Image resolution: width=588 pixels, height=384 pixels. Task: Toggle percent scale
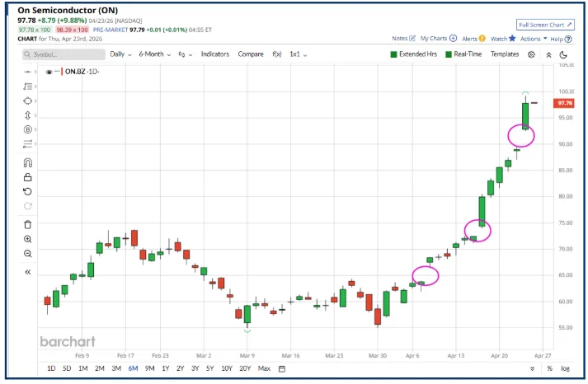coord(549,368)
